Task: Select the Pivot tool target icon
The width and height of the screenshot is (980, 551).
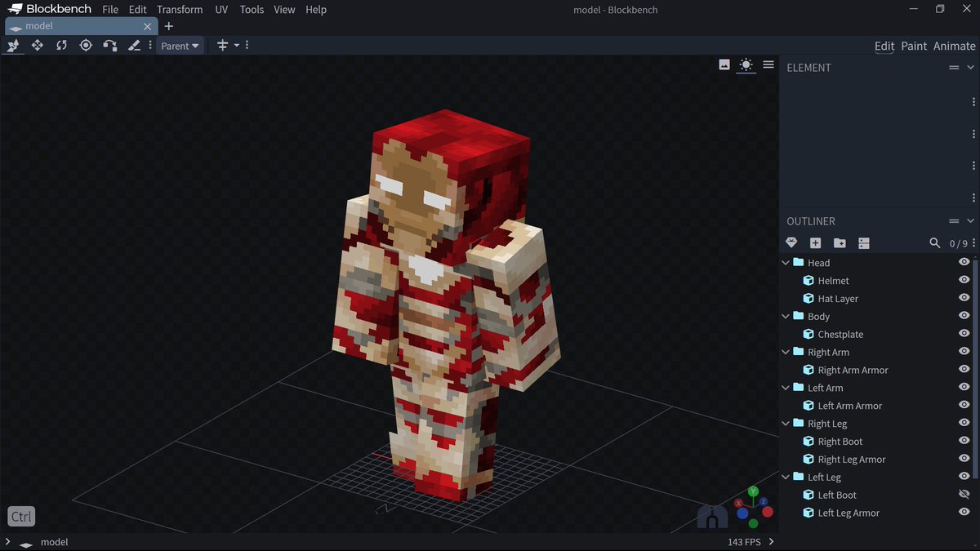Action: pos(86,46)
